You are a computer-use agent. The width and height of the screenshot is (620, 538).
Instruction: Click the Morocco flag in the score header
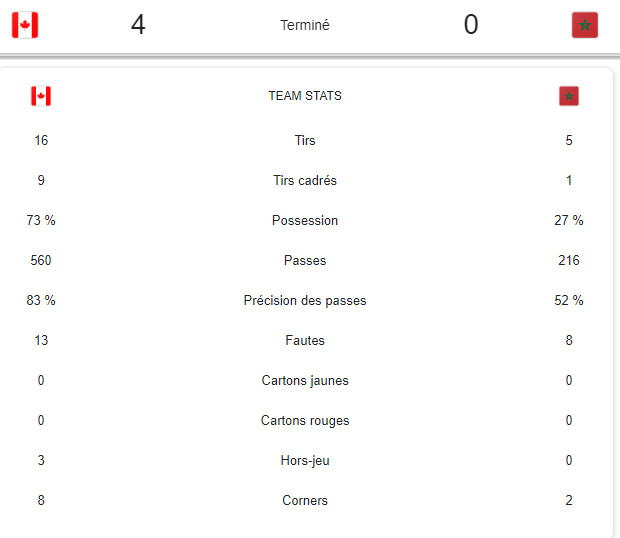pyautogui.click(x=584, y=25)
